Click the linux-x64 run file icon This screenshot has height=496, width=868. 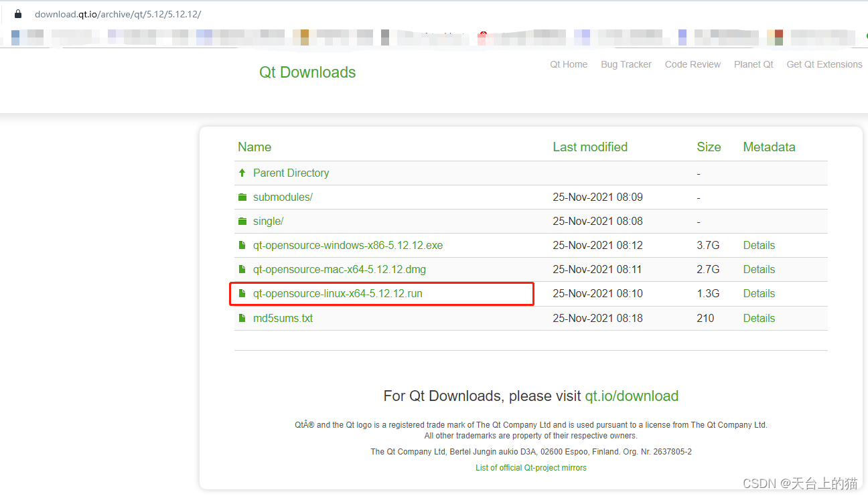(242, 293)
